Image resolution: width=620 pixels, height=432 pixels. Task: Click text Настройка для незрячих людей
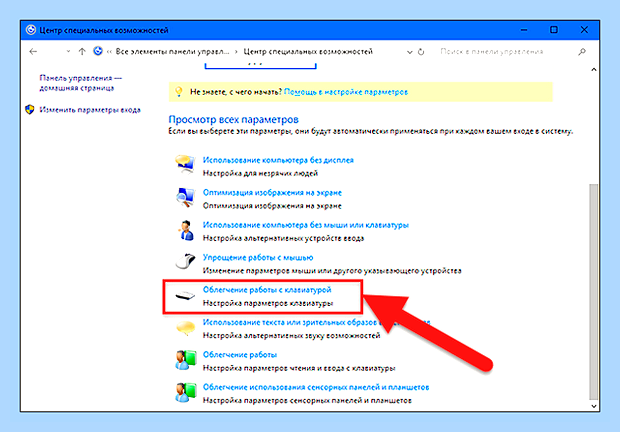260,173
